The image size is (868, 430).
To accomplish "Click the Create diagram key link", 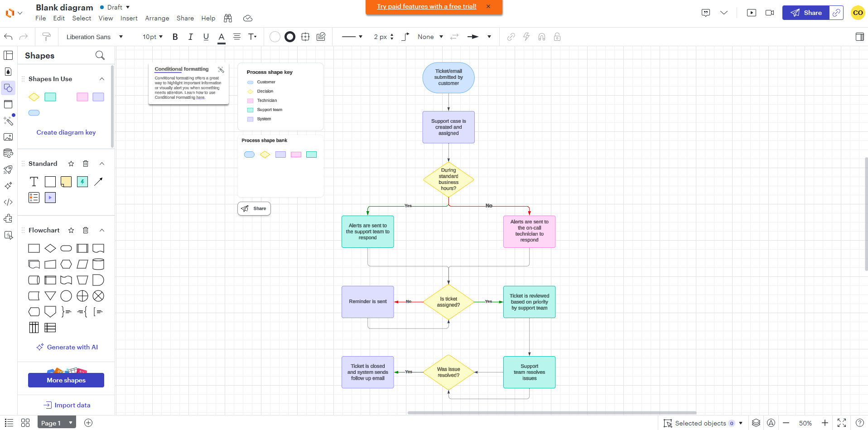I will tap(66, 132).
